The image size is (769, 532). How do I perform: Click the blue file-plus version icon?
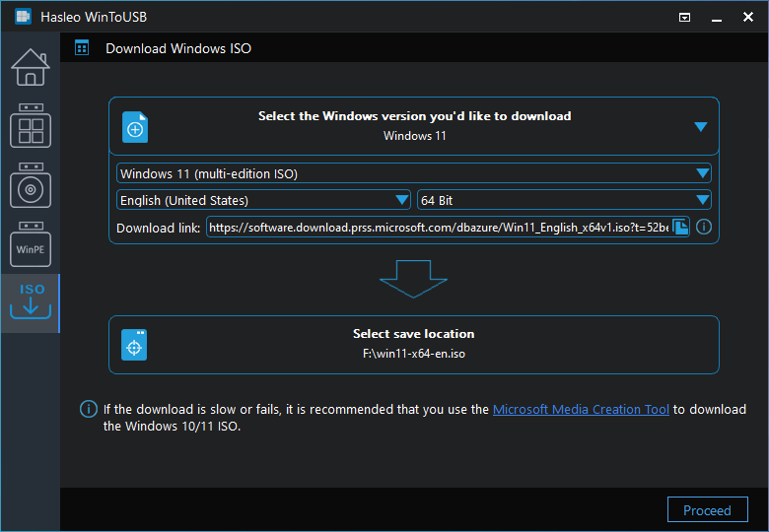tap(135, 127)
